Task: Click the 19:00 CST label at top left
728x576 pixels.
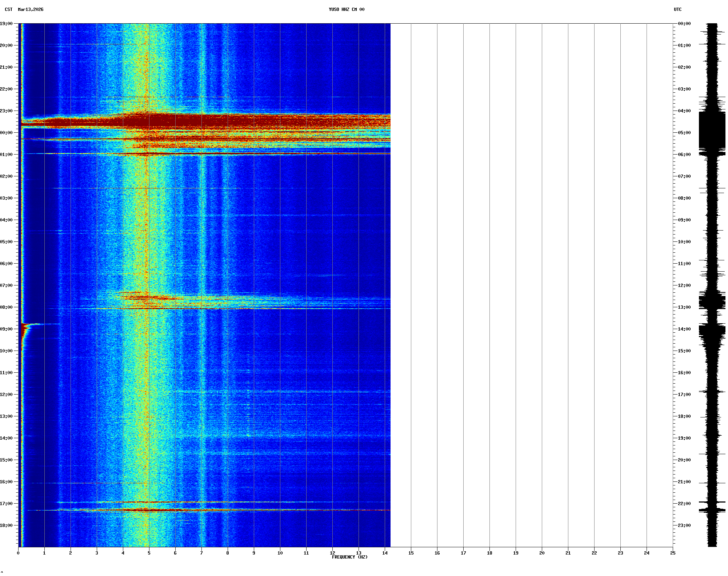Action: (x=6, y=24)
